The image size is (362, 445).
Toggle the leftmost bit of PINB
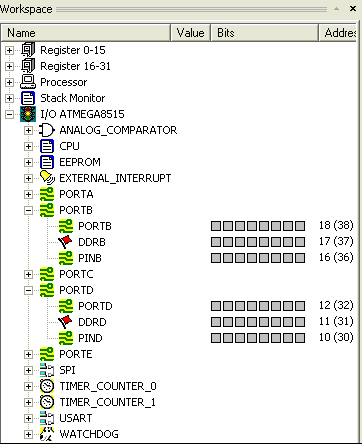click(216, 258)
